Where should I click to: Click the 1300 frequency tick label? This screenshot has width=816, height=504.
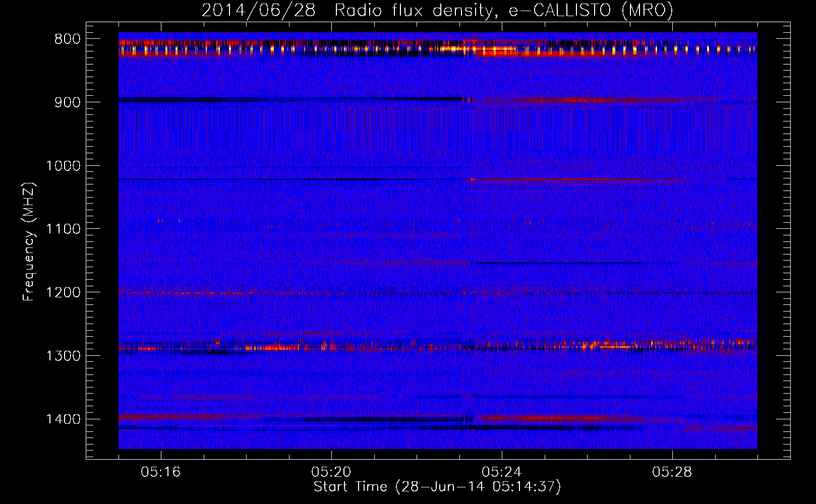click(64, 356)
